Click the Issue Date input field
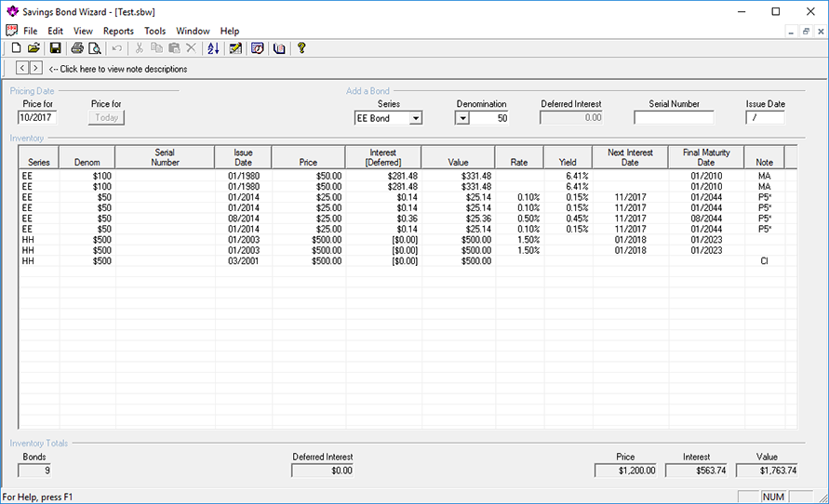This screenshot has height=504, width=829. 765,117
